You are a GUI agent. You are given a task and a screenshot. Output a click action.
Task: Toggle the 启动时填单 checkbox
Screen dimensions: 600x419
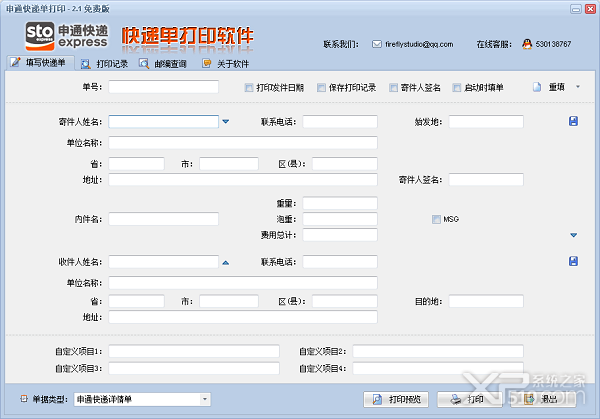click(x=457, y=88)
